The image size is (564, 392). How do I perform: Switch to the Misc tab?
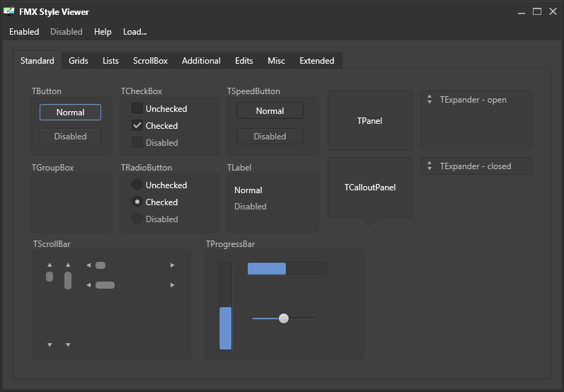[276, 60]
